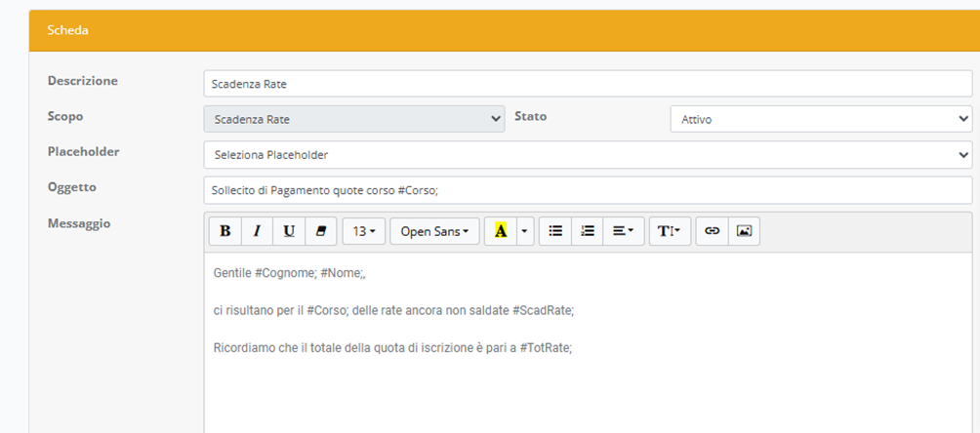Click the Scheda panel header
The image size is (980, 433).
488,30
